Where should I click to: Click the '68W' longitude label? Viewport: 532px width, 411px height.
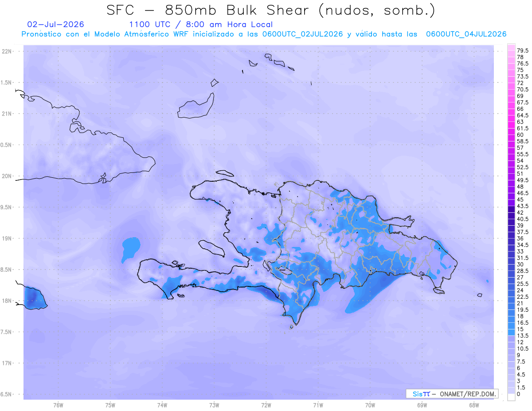pyautogui.click(x=474, y=405)
